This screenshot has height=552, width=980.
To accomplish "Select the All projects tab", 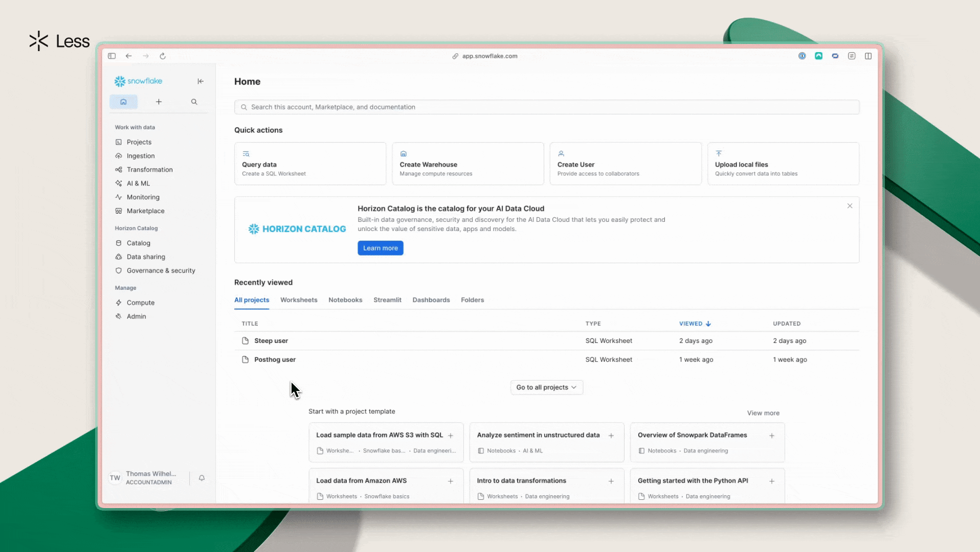I will 252,300.
